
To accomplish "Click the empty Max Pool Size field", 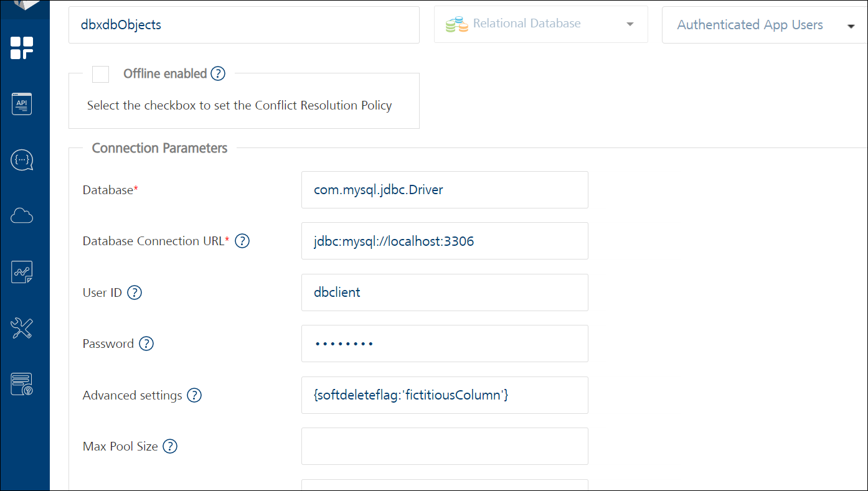I will click(x=445, y=446).
